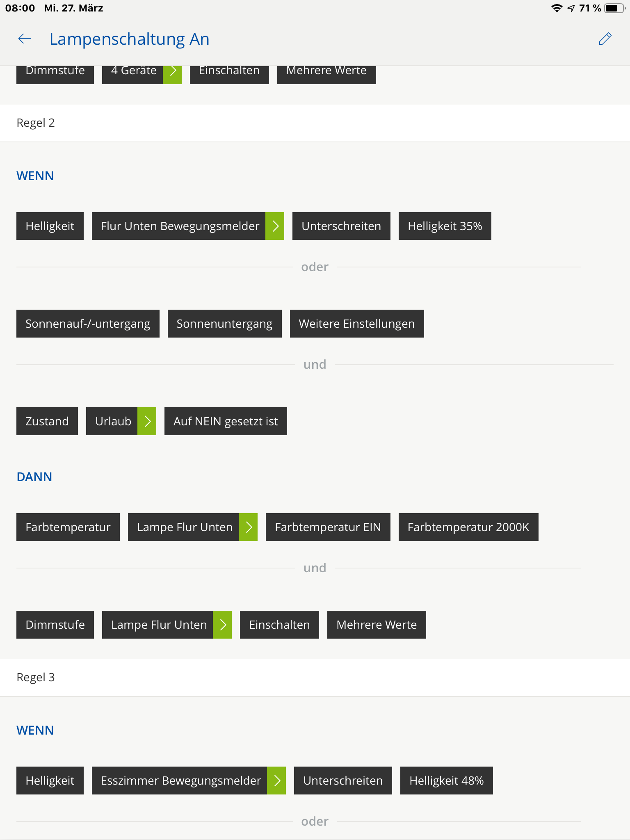This screenshot has height=840, width=630.
Task: Select the Regel 3 header row
Action: [315, 678]
